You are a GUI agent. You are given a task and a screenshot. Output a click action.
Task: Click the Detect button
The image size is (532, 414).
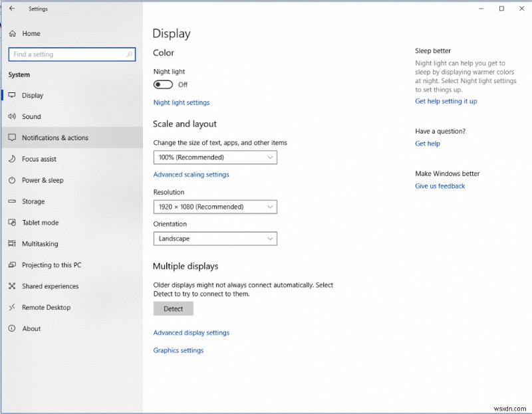173,308
